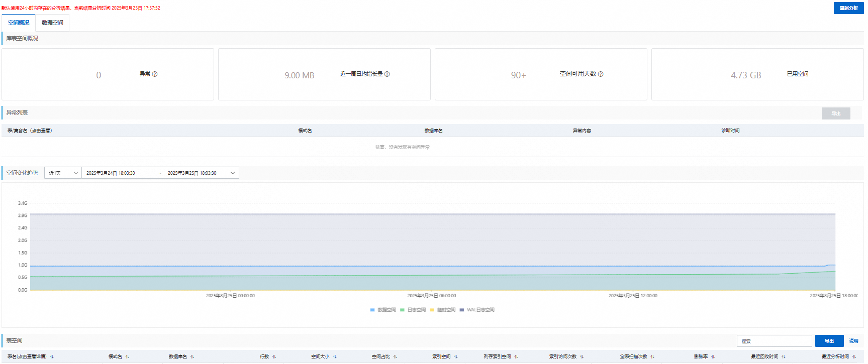
Task: Click the 9.00 MB daily growth value
Action: point(299,75)
